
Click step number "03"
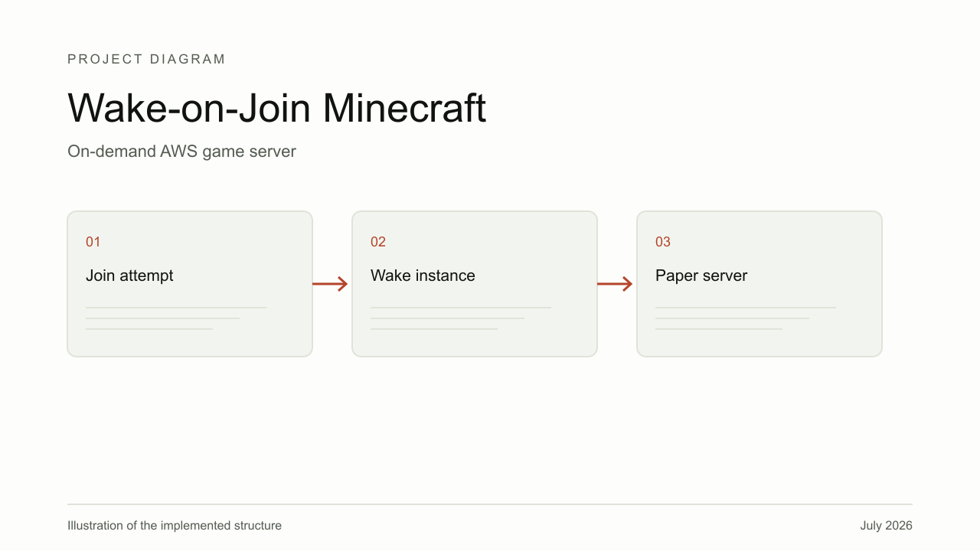click(663, 242)
